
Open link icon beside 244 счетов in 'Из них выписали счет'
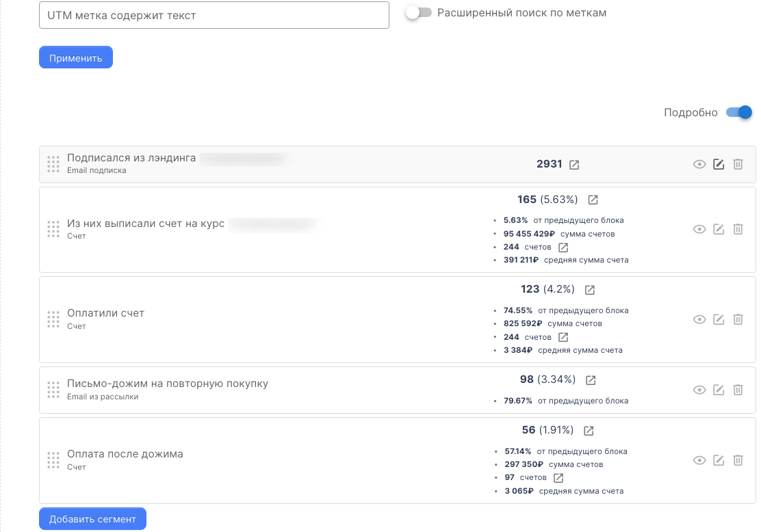(x=563, y=247)
